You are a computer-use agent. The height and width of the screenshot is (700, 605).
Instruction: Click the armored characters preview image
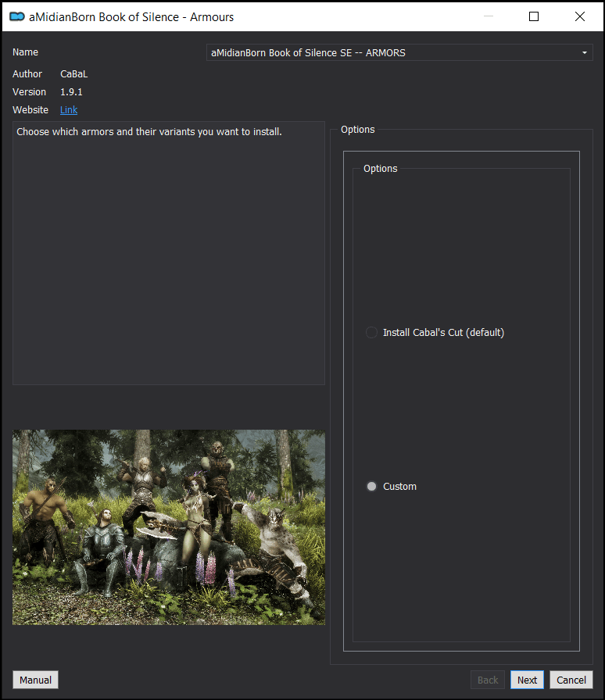[x=169, y=527]
